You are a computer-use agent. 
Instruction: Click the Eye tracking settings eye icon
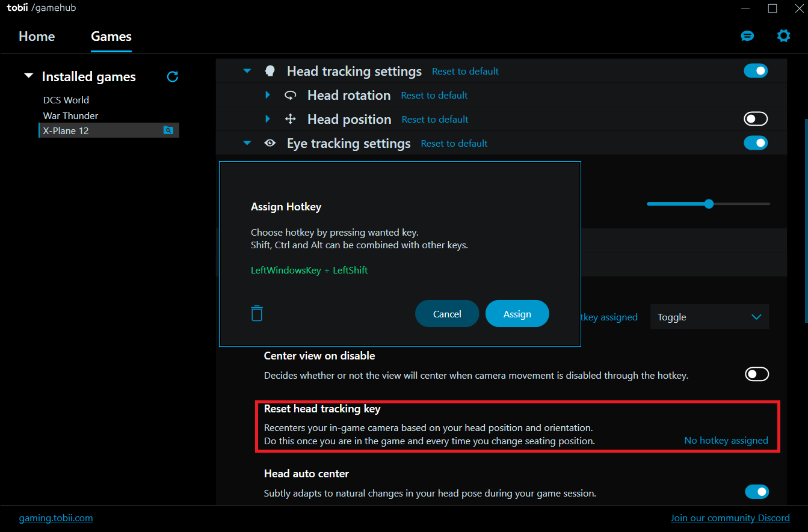coord(270,143)
